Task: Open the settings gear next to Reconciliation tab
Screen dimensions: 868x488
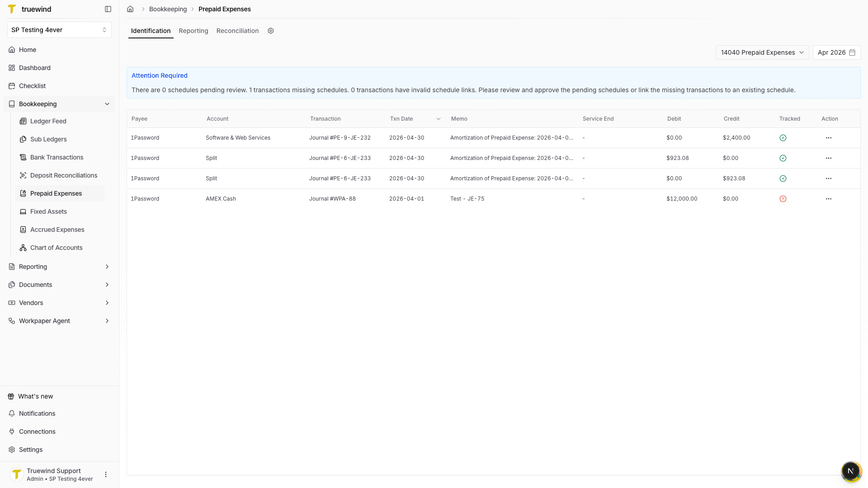Action: [271, 31]
